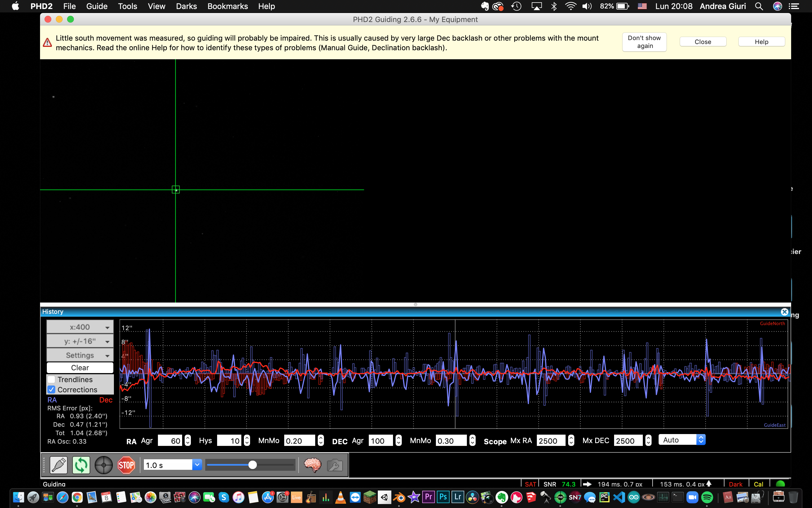Open the SN7 app in the Dock
The image size is (812, 508).
click(575, 497)
